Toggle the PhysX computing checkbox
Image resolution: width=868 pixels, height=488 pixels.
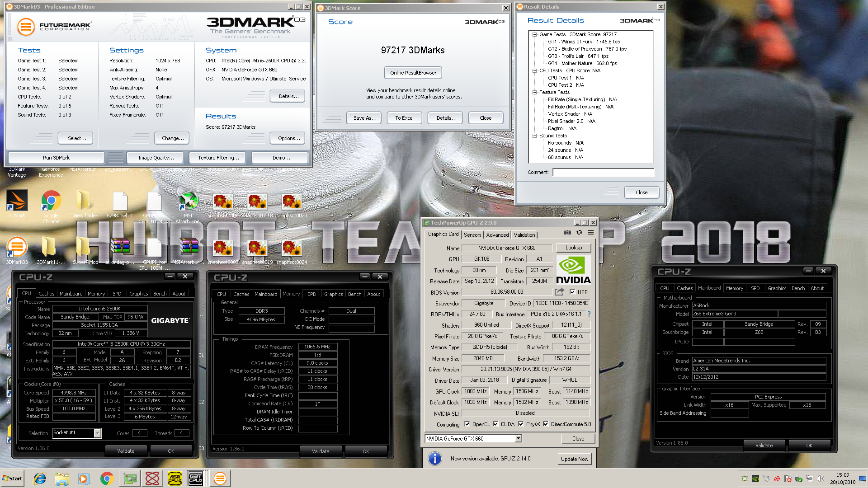pos(521,424)
